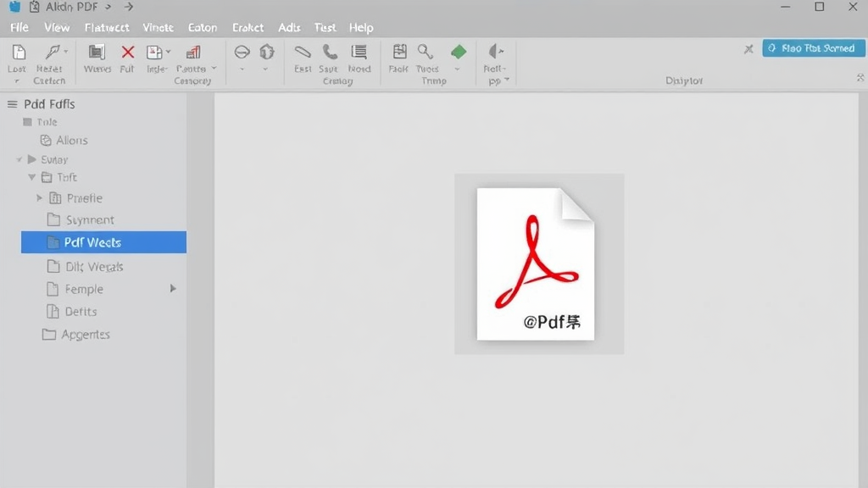This screenshot has height=488, width=868.
Task: Click the green diamond toolbar icon
Action: coord(458,53)
